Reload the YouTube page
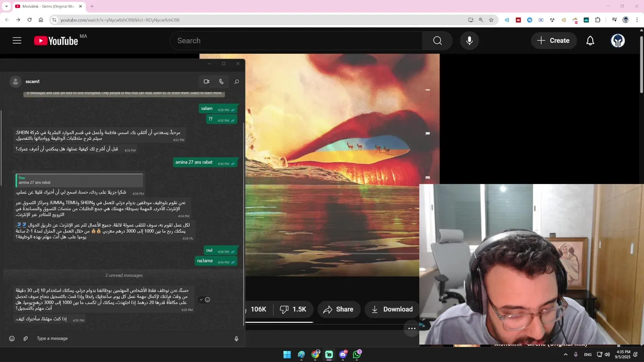 [x=29, y=20]
